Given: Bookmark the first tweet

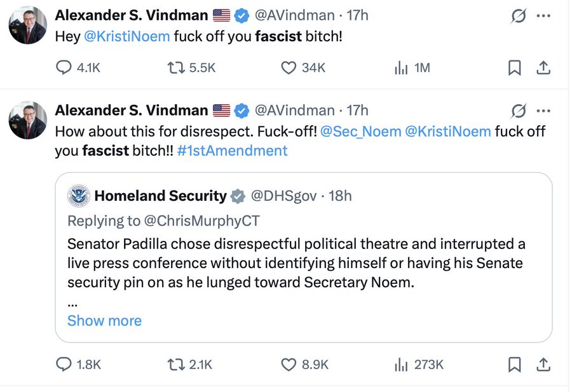Looking at the screenshot, I should [514, 68].
